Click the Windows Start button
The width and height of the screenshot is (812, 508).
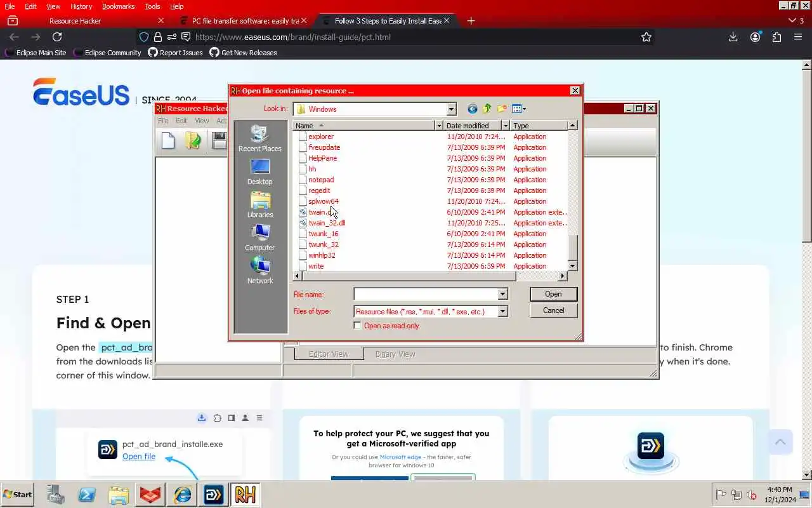(18, 495)
